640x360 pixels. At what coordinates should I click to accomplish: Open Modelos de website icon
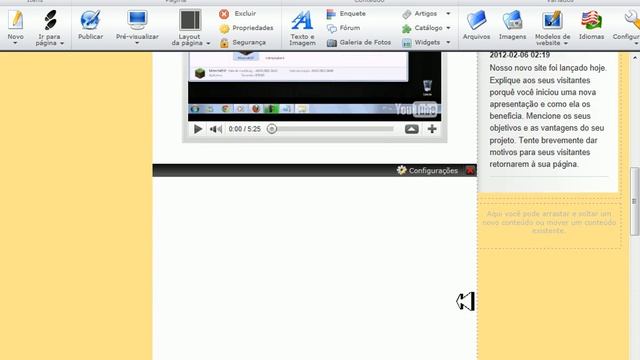click(553, 20)
